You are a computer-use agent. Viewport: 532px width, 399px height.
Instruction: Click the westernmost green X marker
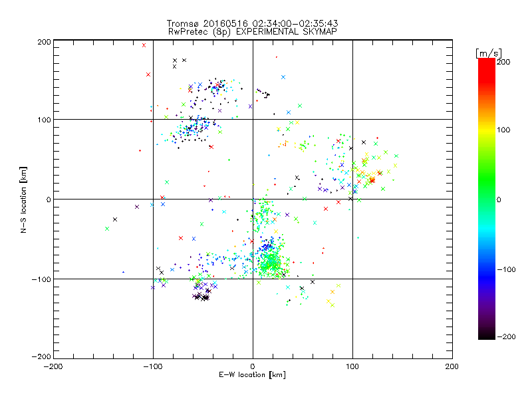(107, 229)
